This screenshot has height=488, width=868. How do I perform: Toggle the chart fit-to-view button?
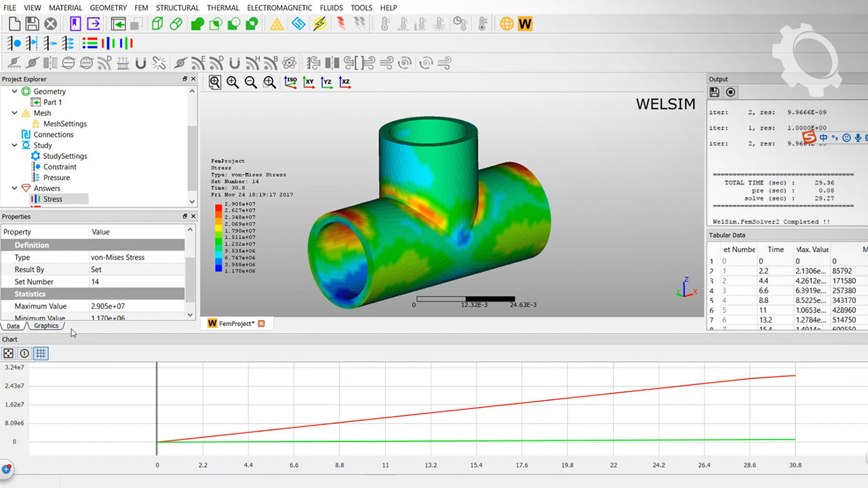tap(8, 353)
